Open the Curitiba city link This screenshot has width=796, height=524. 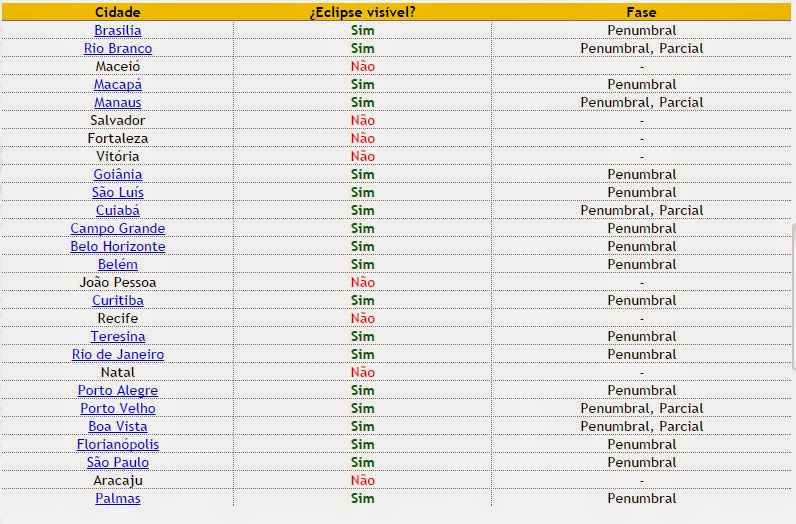pyautogui.click(x=118, y=301)
